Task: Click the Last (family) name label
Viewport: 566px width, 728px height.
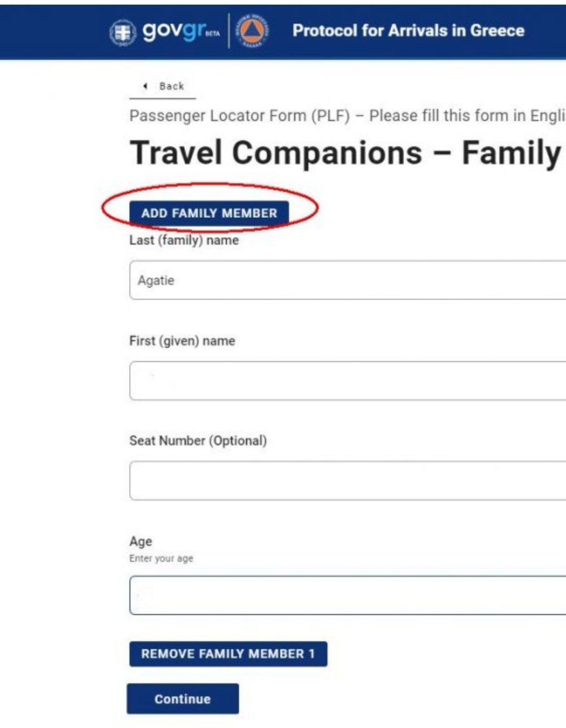Action: point(184,240)
